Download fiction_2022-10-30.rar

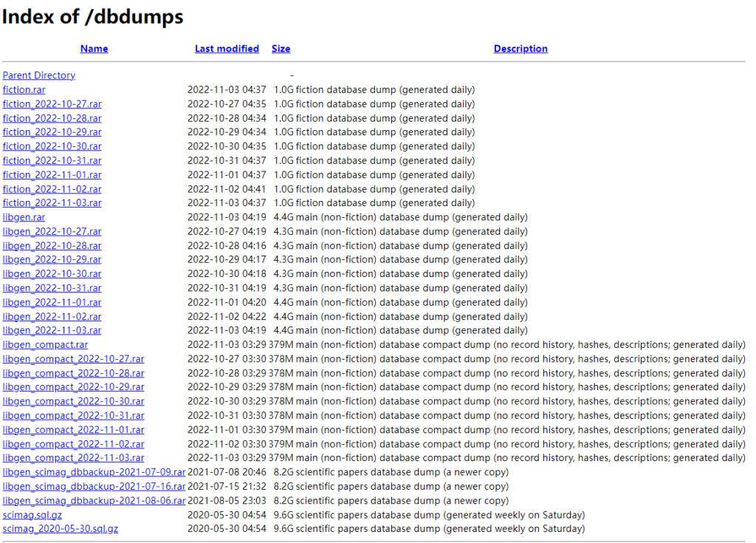click(52, 146)
